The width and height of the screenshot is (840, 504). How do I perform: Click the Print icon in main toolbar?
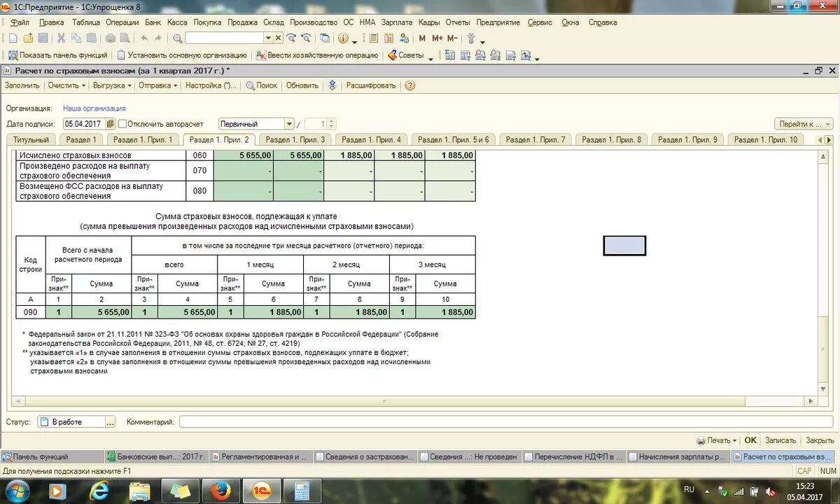click(111, 38)
